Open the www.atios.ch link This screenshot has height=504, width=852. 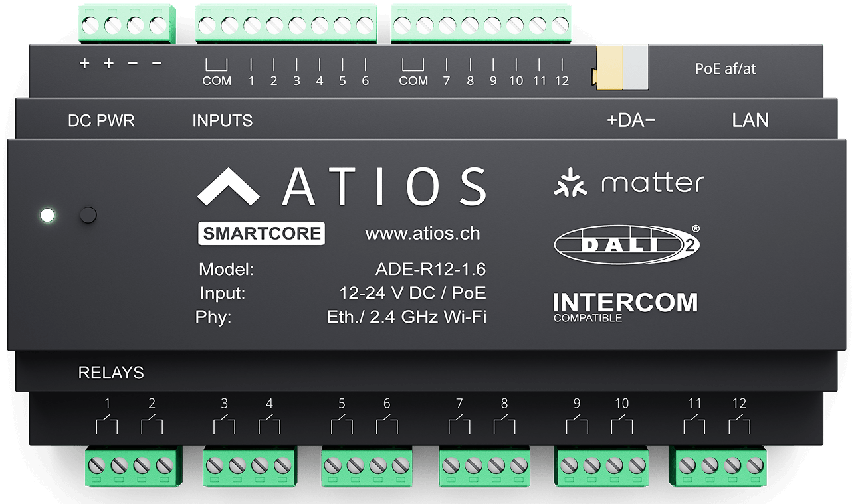[x=423, y=234]
